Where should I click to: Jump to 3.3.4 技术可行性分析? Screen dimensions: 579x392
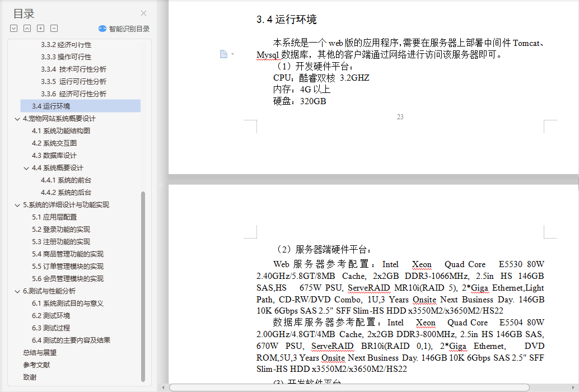pos(73,69)
